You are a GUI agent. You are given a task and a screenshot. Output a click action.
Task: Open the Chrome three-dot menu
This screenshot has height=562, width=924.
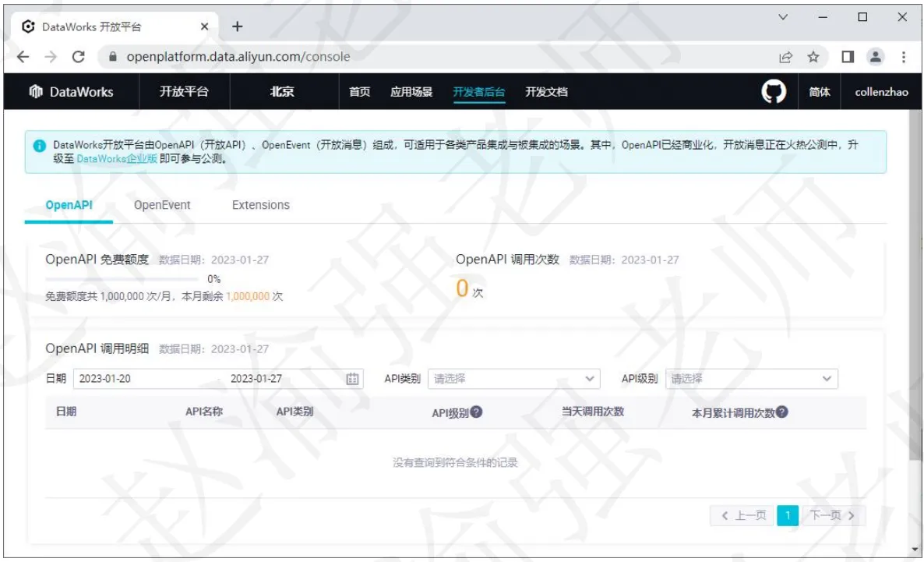[x=904, y=57]
